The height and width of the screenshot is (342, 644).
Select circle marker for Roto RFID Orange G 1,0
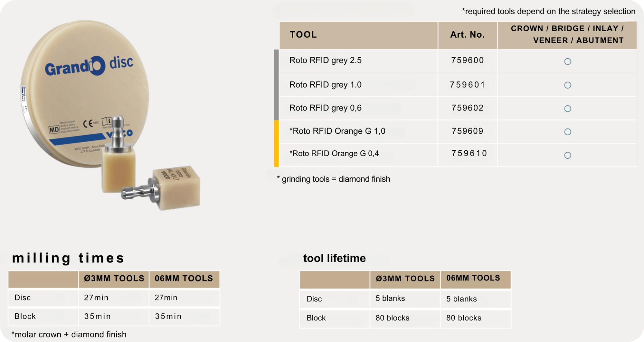pos(568,132)
